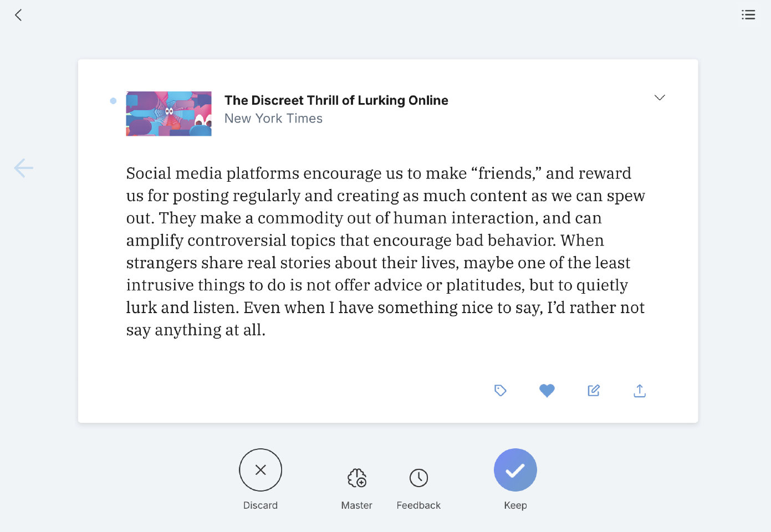
Task: Click the Master brain icon
Action: (x=357, y=478)
